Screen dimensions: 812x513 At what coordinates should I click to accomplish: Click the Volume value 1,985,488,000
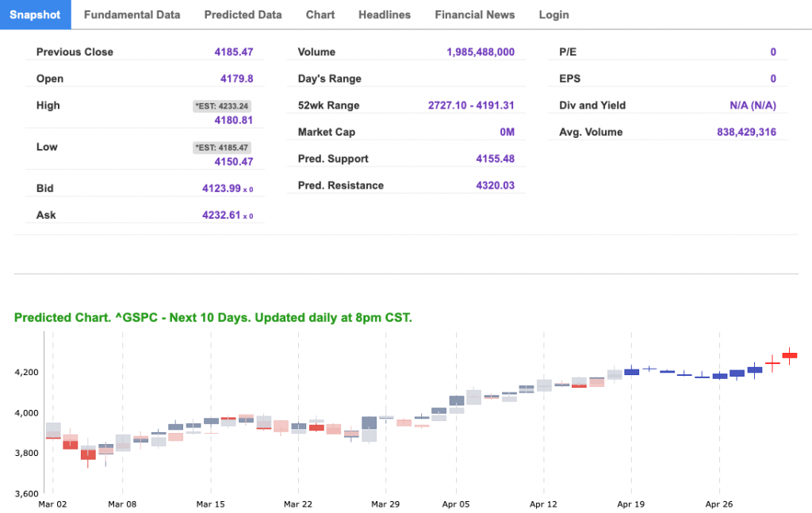(x=480, y=52)
